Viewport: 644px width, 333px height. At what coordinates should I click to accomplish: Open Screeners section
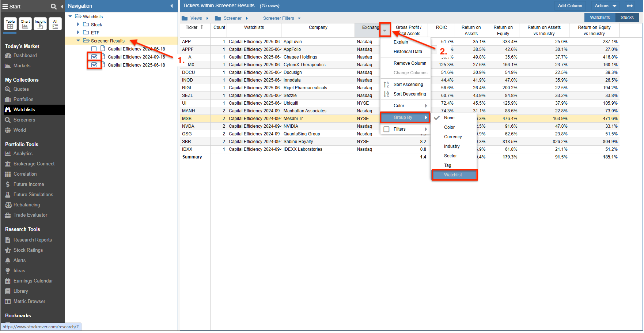click(x=24, y=120)
